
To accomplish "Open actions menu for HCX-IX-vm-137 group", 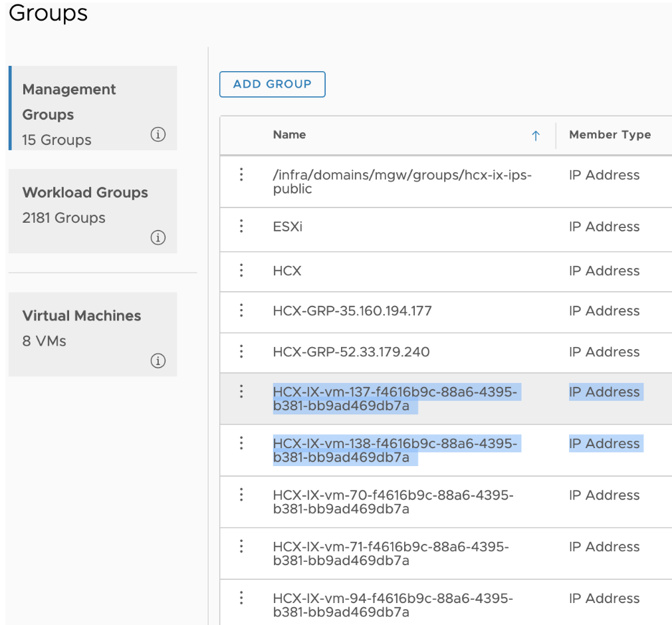I will coord(241,392).
